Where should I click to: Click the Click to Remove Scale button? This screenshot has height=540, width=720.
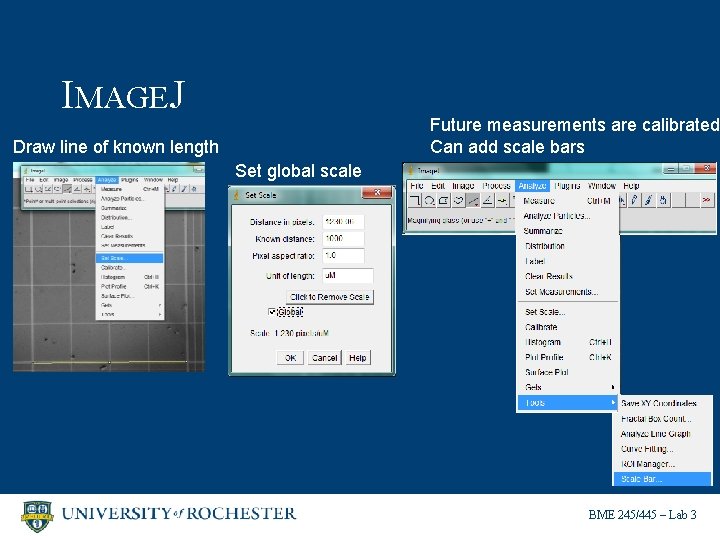click(330, 297)
